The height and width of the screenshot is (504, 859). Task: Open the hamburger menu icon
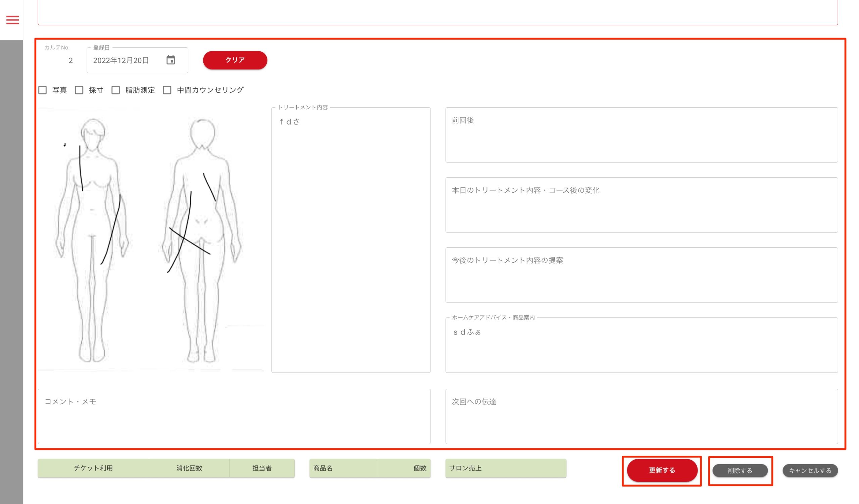point(13,20)
